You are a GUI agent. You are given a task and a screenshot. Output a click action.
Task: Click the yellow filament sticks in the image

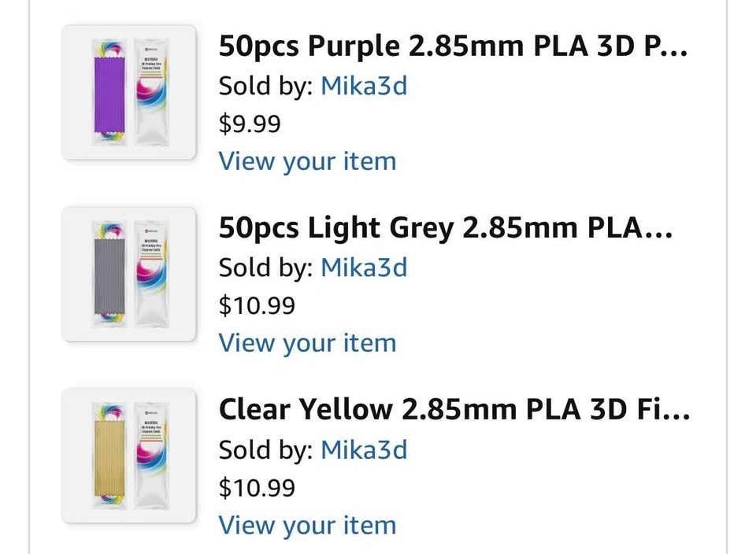coord(111,456)
